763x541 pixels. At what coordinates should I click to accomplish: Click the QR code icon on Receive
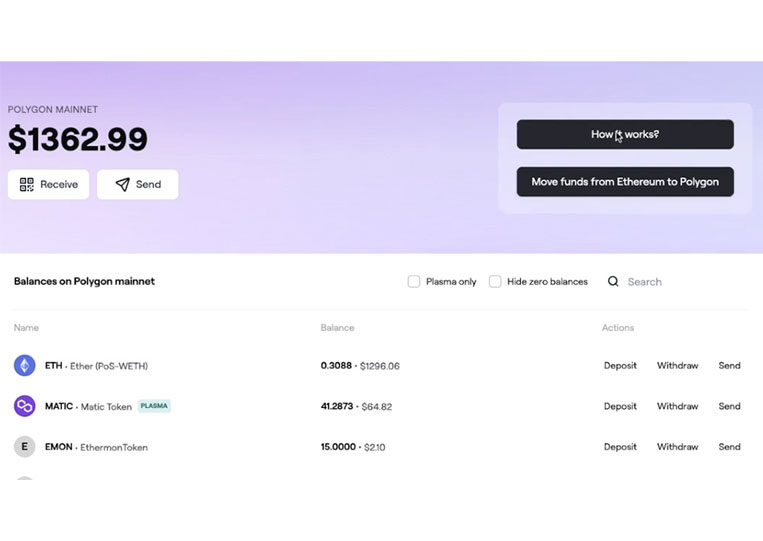(27, 184)
